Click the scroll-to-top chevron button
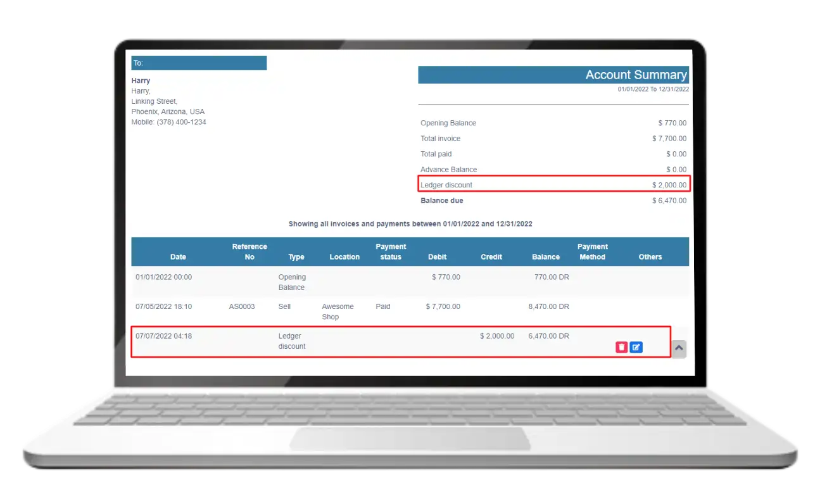This screenshot has width=827, height=504. pyautogui.click(x=679, y=348)
